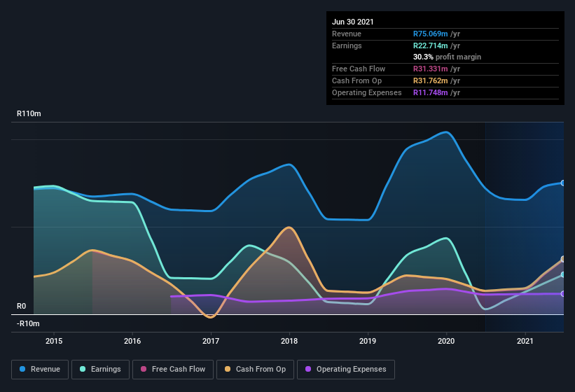
Task: Click the teal Earnings legend dot
Action: pos(83,369)
